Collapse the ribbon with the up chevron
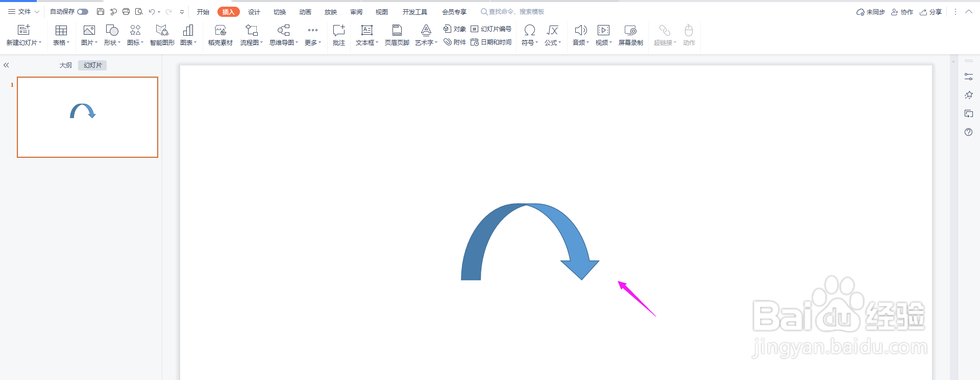 point(969,12)
